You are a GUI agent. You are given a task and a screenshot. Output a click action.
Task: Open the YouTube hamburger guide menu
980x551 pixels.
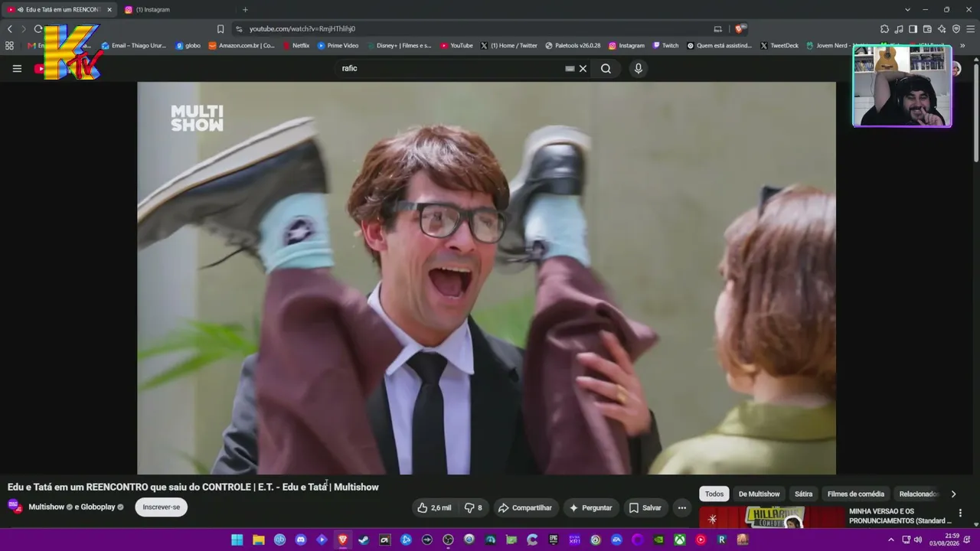pyautogui.click(x=17, y=68)
